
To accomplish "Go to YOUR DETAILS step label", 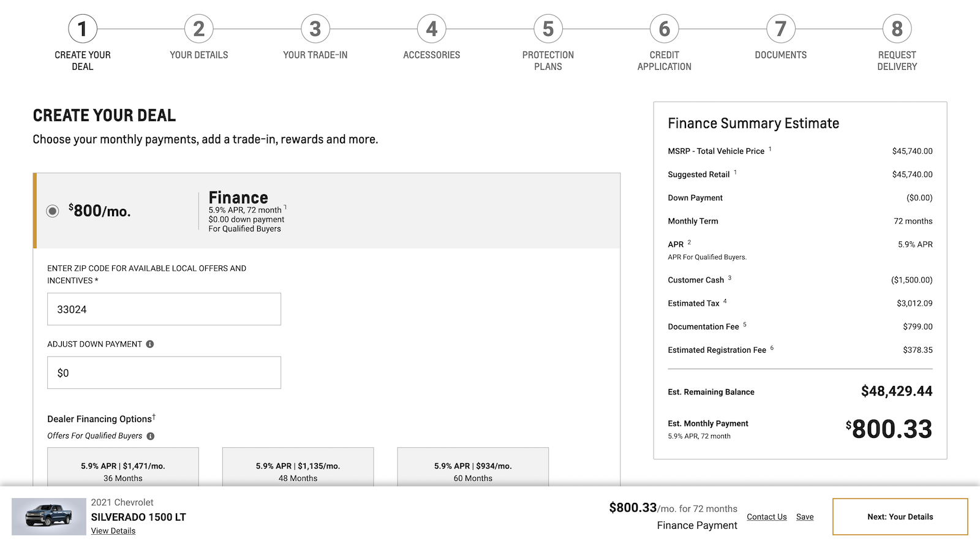I will coord(199,55).
